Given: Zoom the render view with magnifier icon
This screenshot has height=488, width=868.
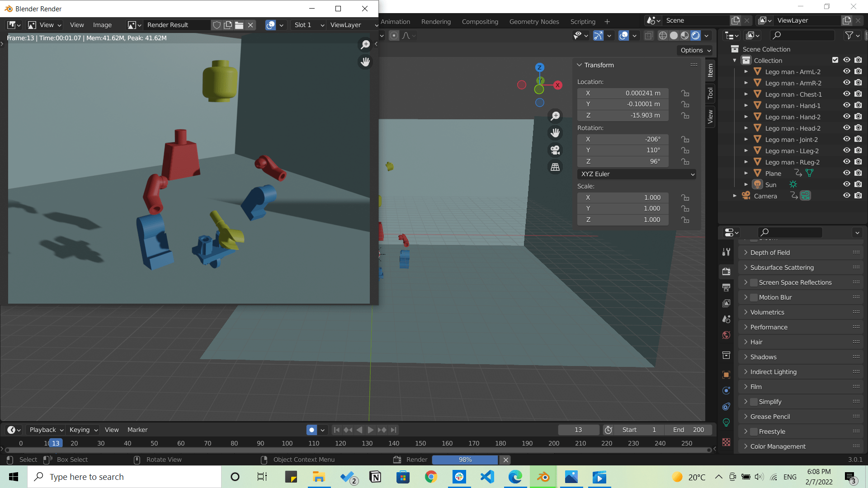Looking at the screenshot, I should (365, 44).
